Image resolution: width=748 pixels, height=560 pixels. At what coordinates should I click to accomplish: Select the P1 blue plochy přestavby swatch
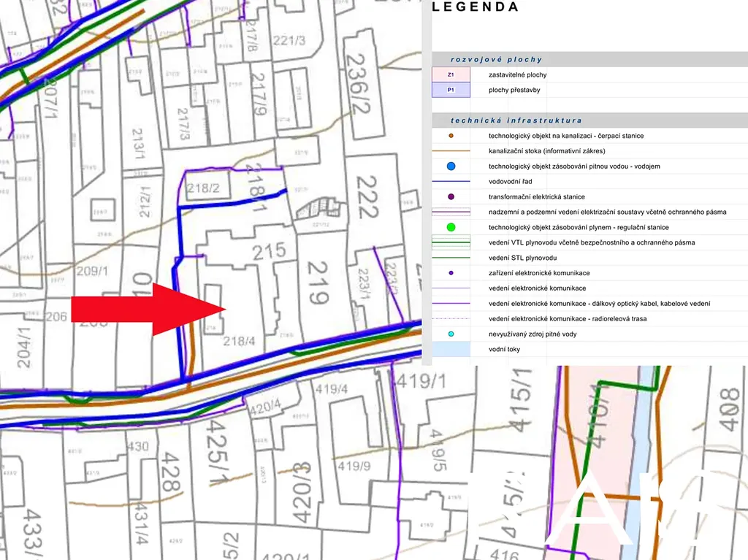tap(451, 90)
